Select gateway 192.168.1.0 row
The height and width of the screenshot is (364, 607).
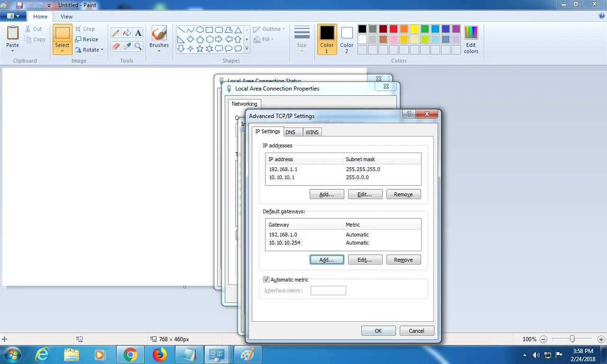pyautogui.click(x=343, y=235)
